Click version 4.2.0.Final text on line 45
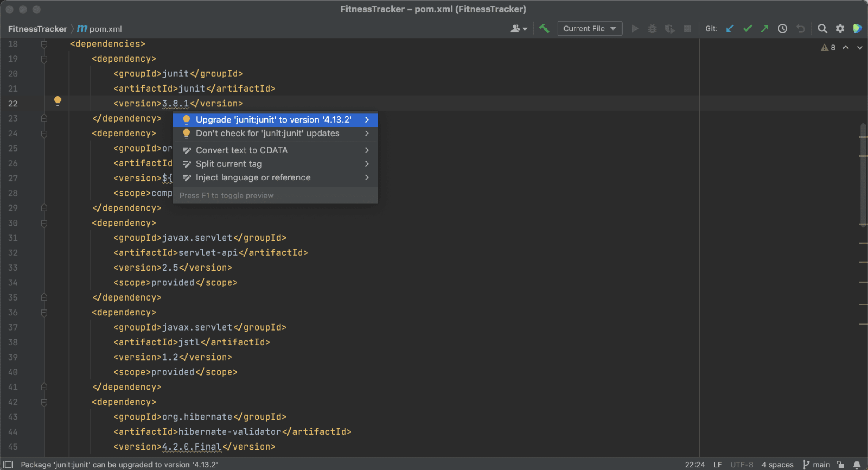The image size is (868, 470). [192, 447]
